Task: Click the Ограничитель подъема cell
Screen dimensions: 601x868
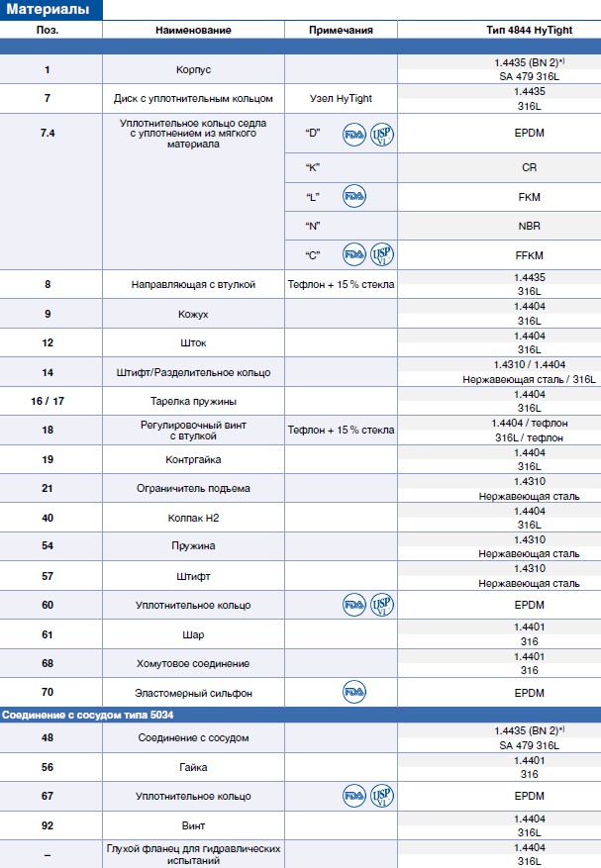Action: click(193, 488)
